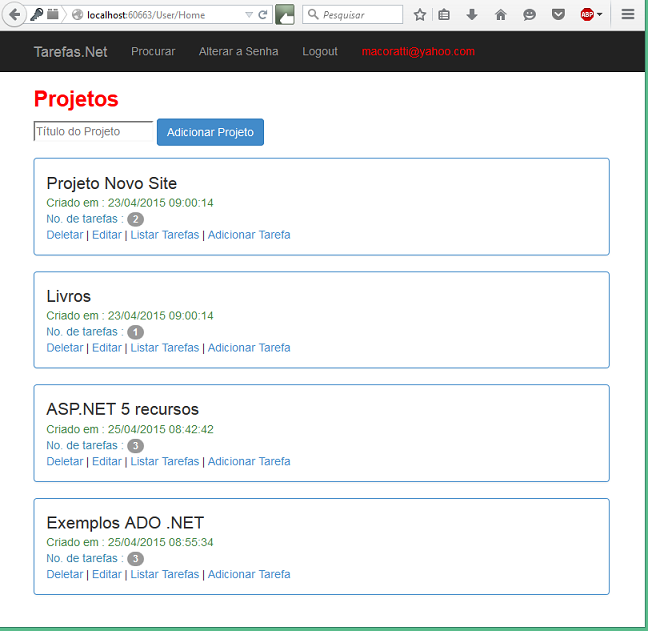Click the key icon beside the address bar
The height and width of the screenshot is (631, 648).
37,15
